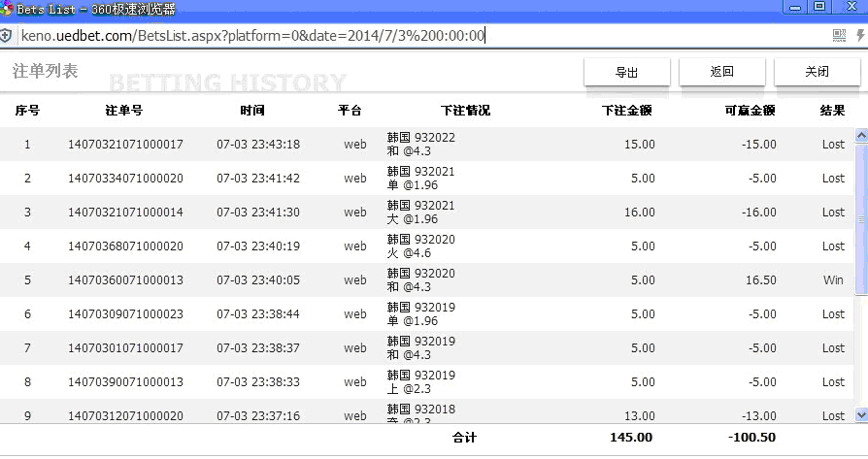Select bet number 14070368071000020
This screenshot has height=459, width=868.
tap(125, 246)
